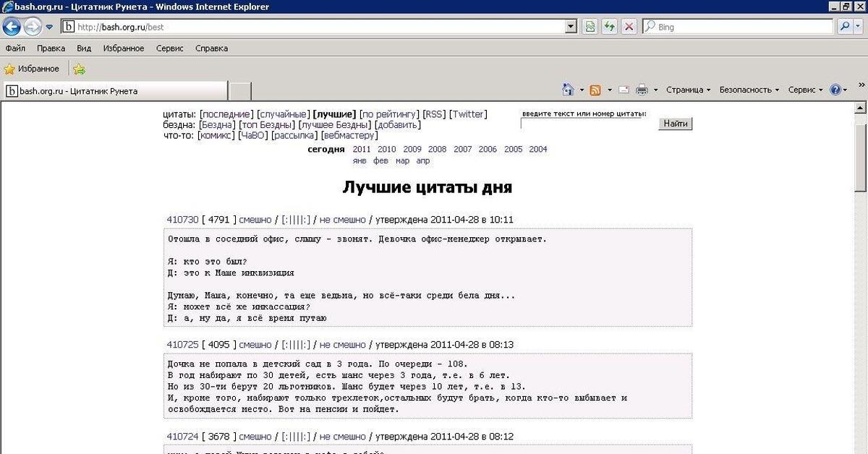Open the [Twitter] link
This screenshot has width=868, height=454.
468,114
